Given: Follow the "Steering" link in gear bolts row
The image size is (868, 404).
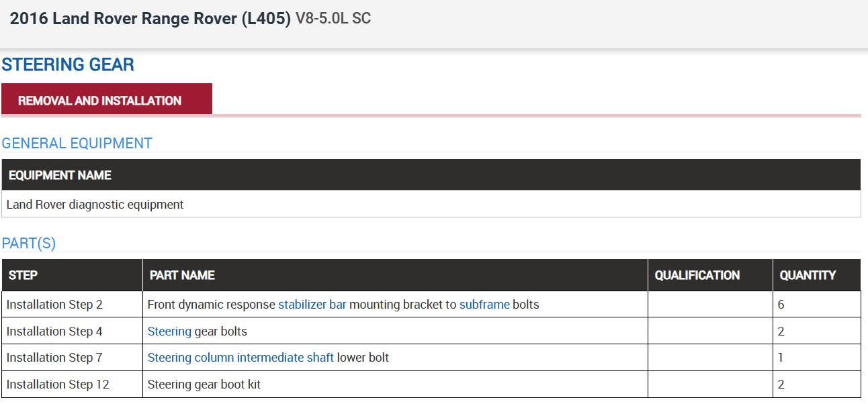Looking at the screenshot, I should (169, 332).
